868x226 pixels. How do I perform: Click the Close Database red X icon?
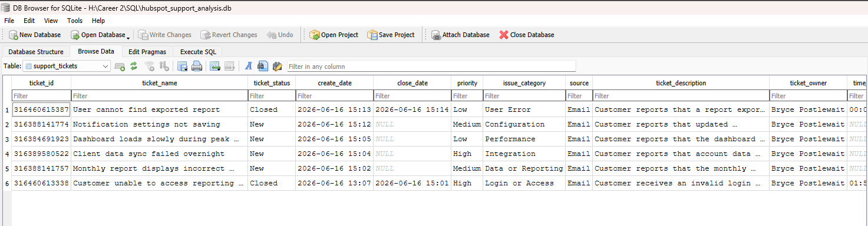(x=504, y=35)
